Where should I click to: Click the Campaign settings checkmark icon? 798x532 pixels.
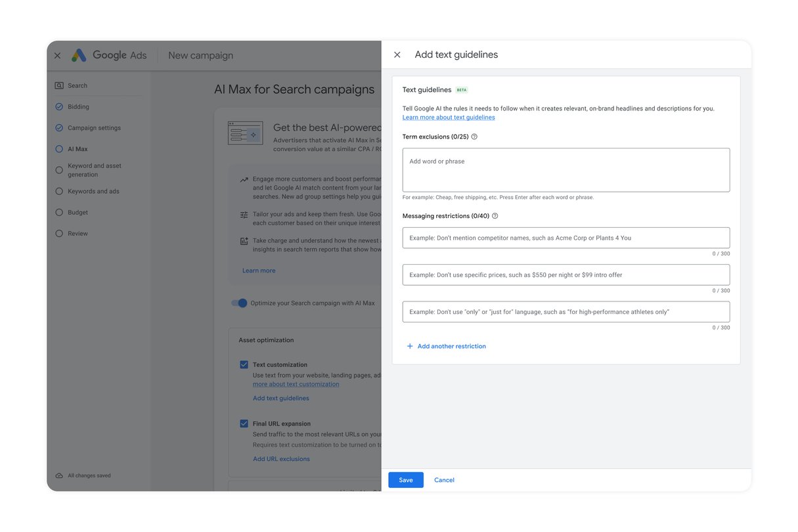pos(58,127)
